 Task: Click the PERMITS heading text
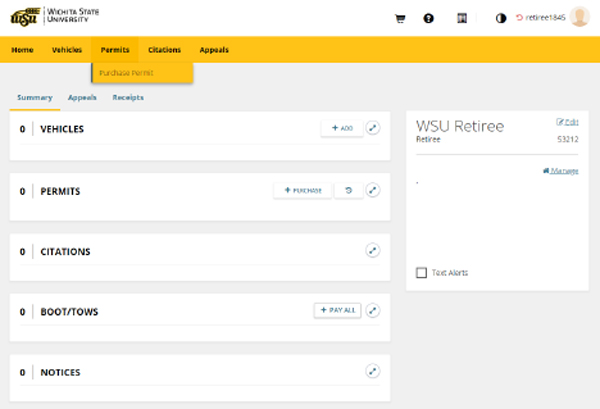pos(60,191)
